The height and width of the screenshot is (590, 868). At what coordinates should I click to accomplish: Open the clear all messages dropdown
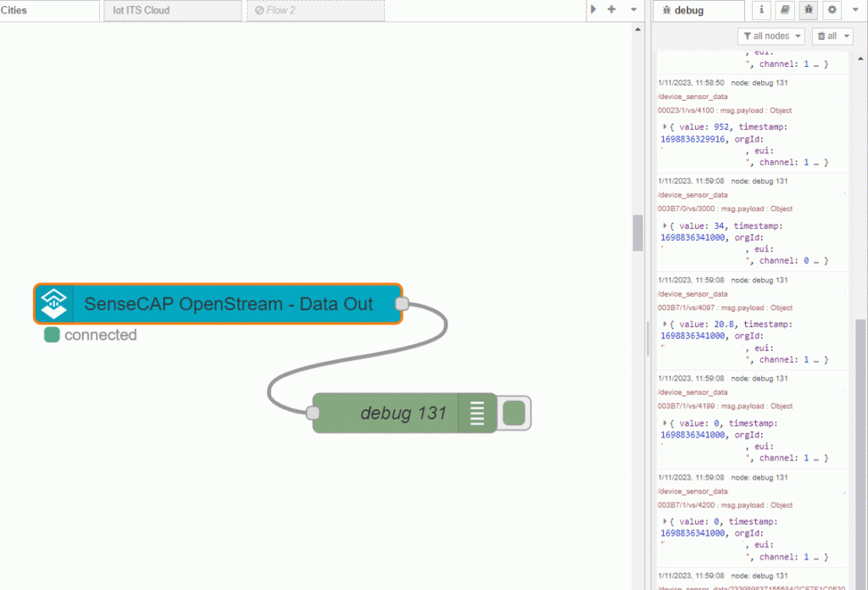(832, 36)
